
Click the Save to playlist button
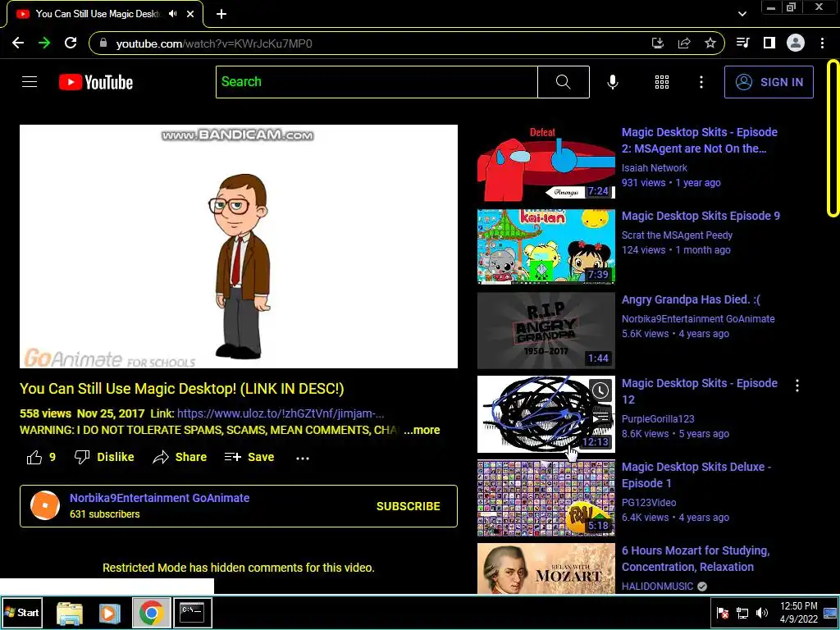pos(249,457)
